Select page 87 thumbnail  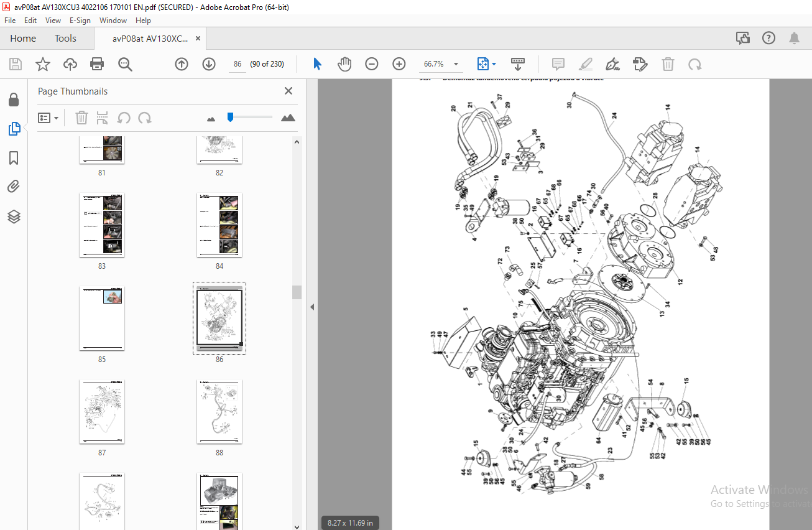[102, 412]
